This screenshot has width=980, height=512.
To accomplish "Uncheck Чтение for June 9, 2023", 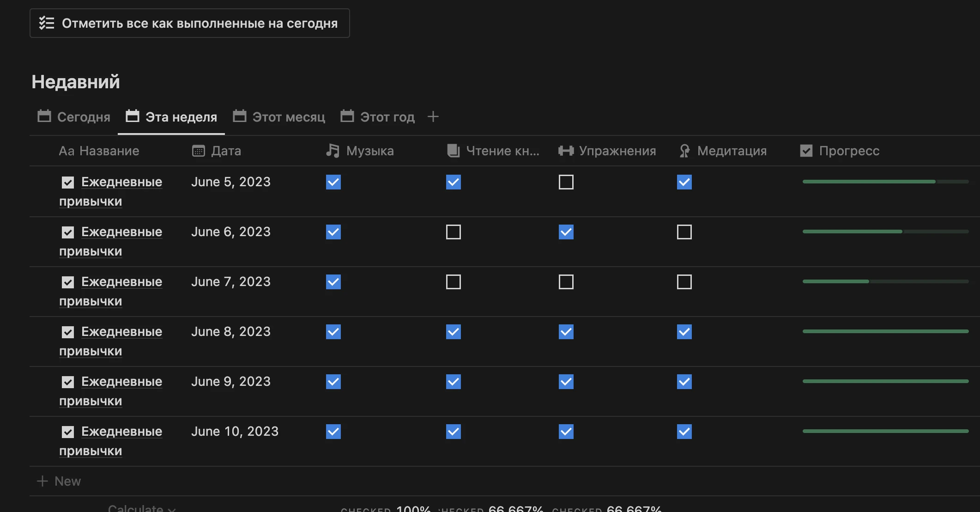I will click(x=454, y=382).
